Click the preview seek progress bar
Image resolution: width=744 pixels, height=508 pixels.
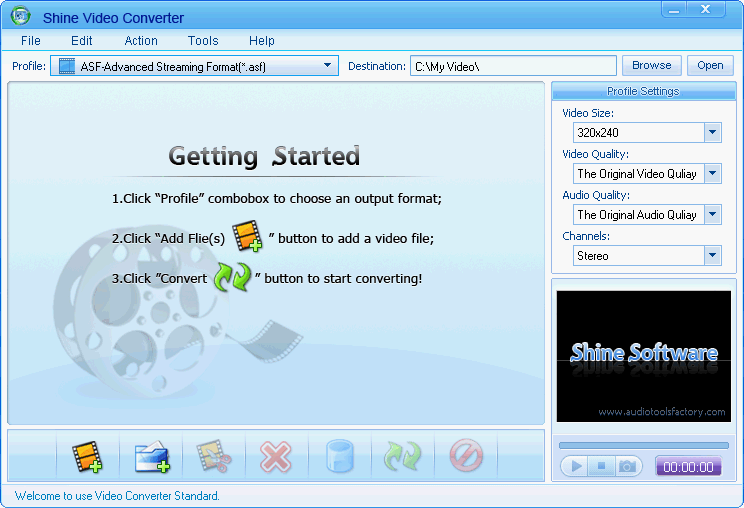coord(644,445)
